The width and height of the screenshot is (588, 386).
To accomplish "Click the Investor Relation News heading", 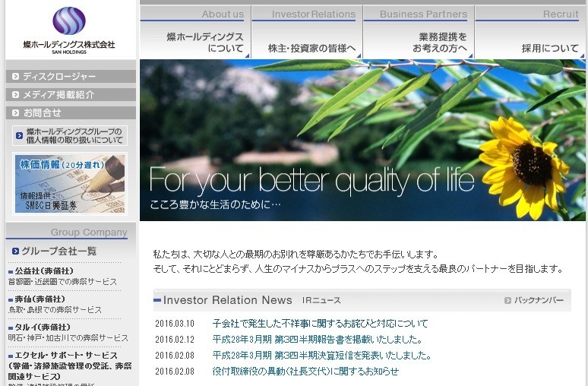I will [228, 300].
